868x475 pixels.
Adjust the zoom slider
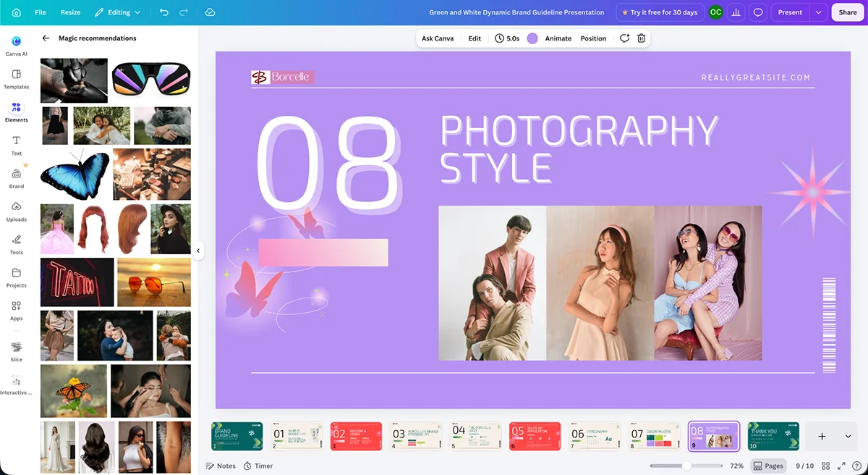tap(686, 466)
